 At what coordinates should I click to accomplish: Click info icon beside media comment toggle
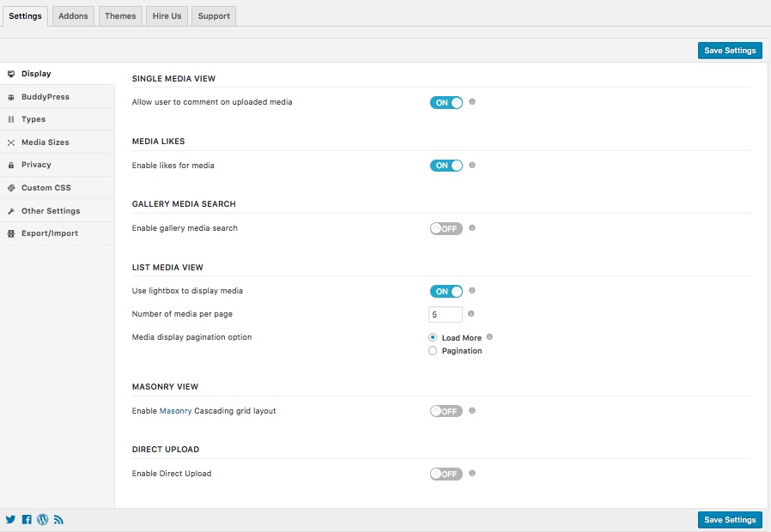(472, 102)
